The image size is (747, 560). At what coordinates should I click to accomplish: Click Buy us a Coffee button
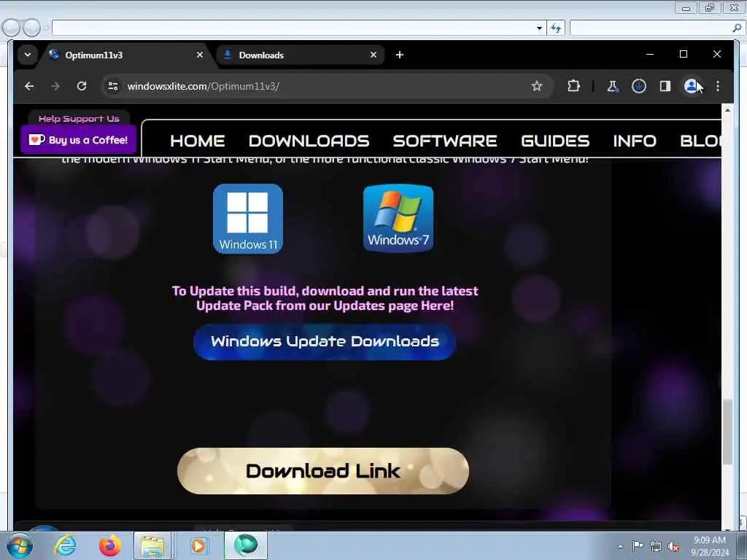point(79,139)
